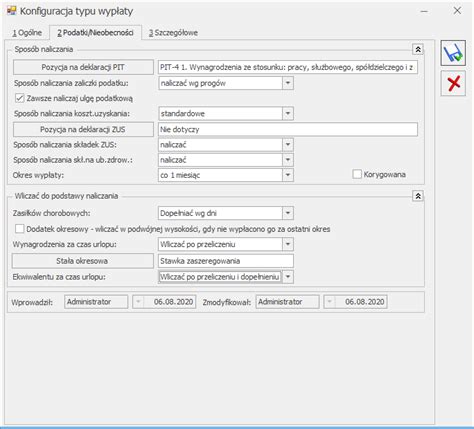Image resolution: width=474 pixels, height=429 pixels.
Task: Open Sposób naliczania skł.na ub.zdrow. dropdown
Action: [x=288, y=160]
